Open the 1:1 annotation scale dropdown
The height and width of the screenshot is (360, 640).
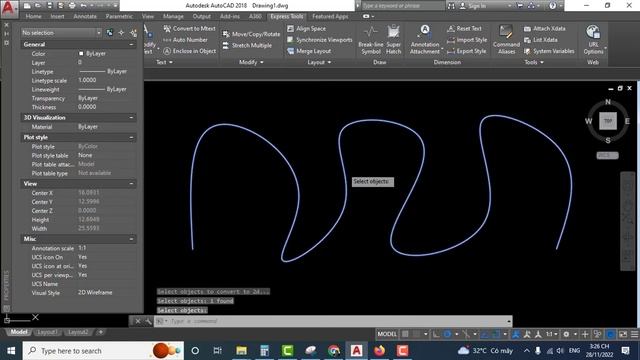[x=552, y=334]
